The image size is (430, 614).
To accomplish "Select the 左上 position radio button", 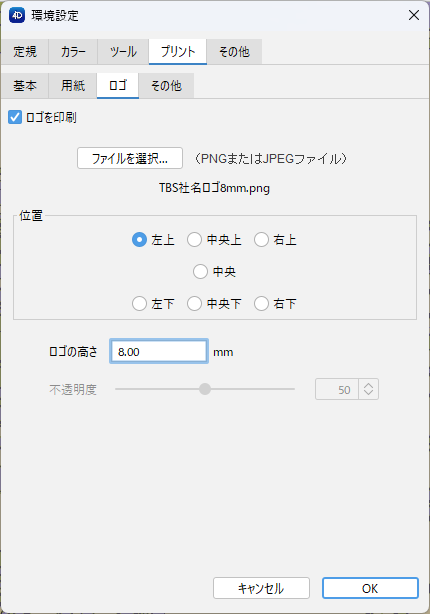I will 139,240.
